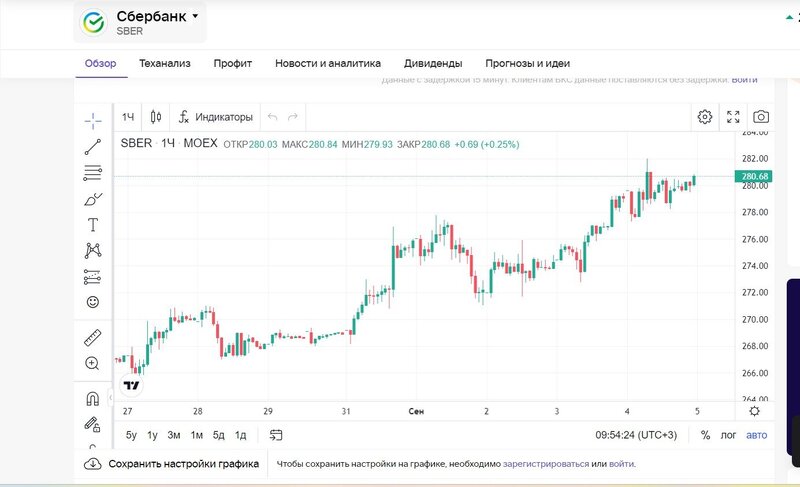Set the chart range to 5д
Screen dimensions: 800x487
(219, 435)
